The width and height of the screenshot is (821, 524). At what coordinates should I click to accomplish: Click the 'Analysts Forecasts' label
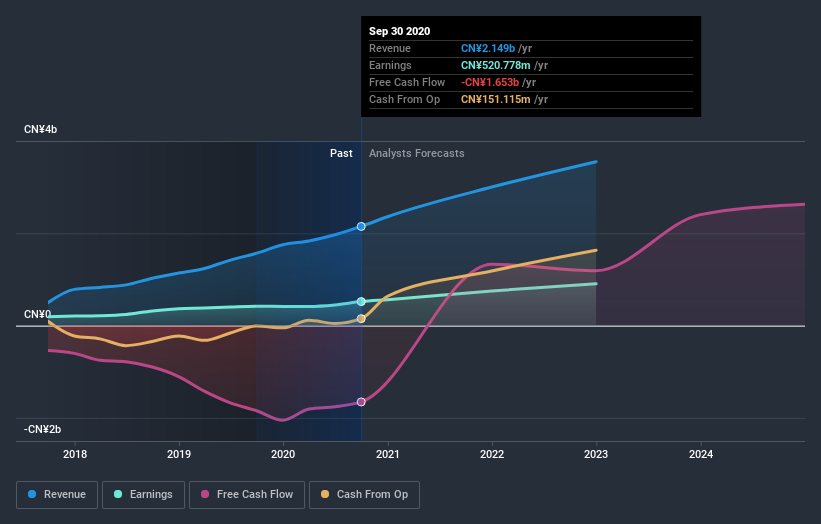[417, 153]
